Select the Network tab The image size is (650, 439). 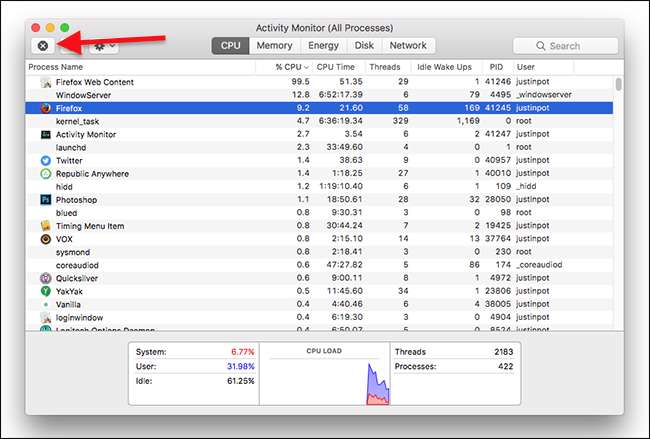pos(408,46)
